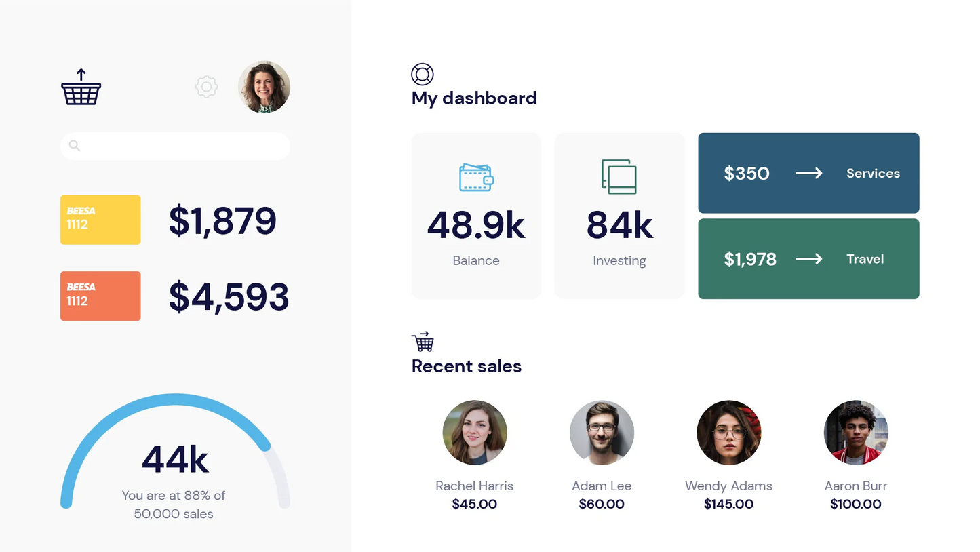Click the search input field
Screen dimensions: 980x552
pos(183,146)
